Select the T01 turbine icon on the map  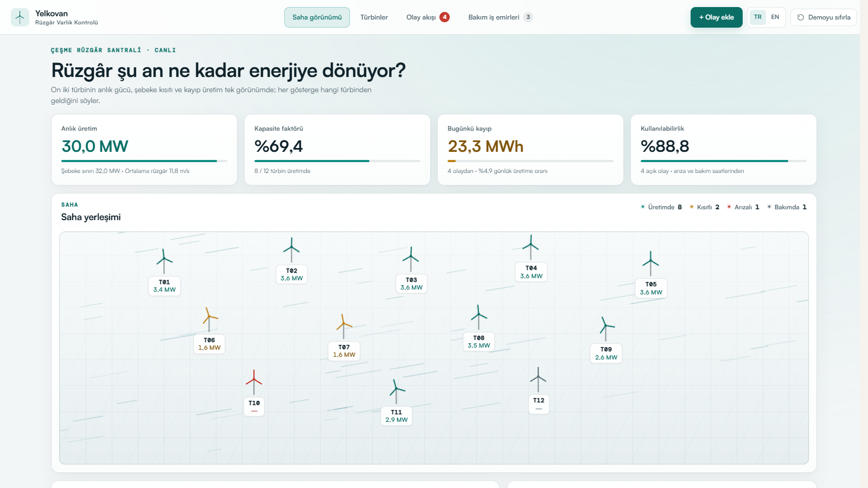pyautogui.click(x=164, y=261)
